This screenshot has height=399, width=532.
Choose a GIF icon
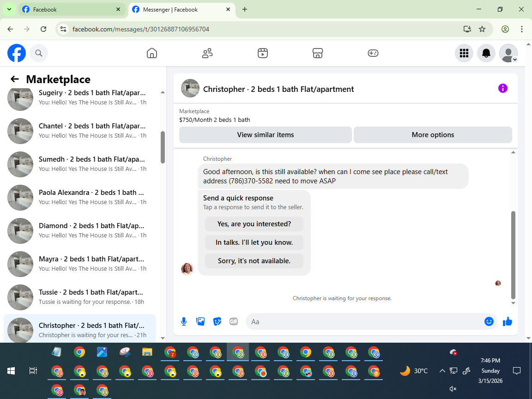233,321
